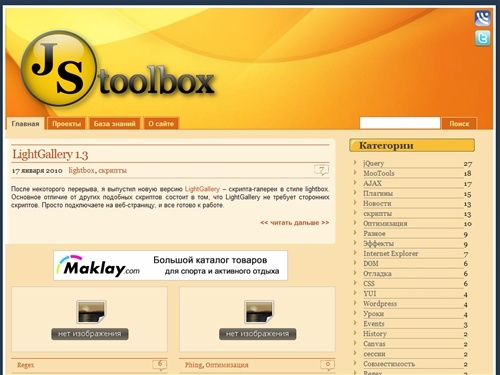The height and width of the screenshot is (375, 500).
Task: Open the Phing tag link
Action: click(x=194, y=365)
